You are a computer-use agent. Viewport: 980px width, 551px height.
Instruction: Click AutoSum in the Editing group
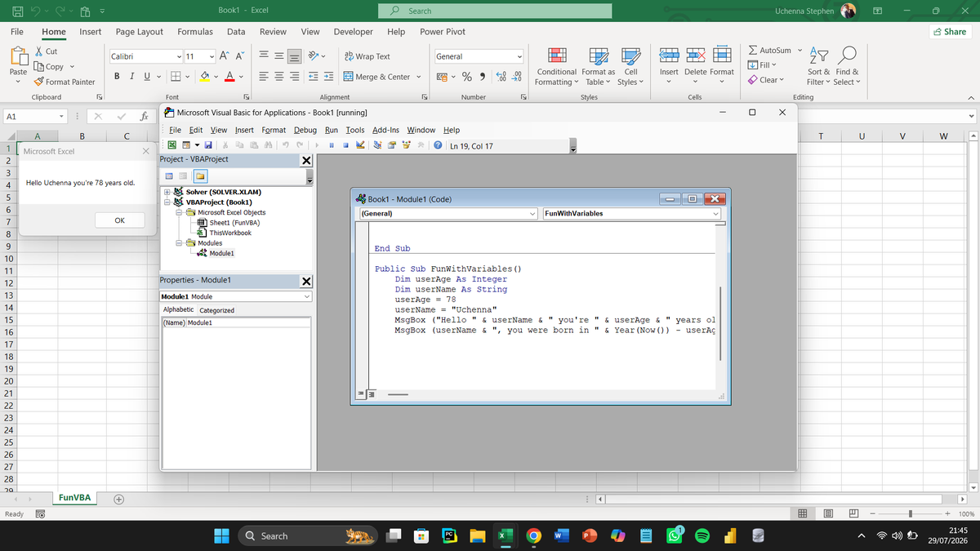(x=769, y=51)
